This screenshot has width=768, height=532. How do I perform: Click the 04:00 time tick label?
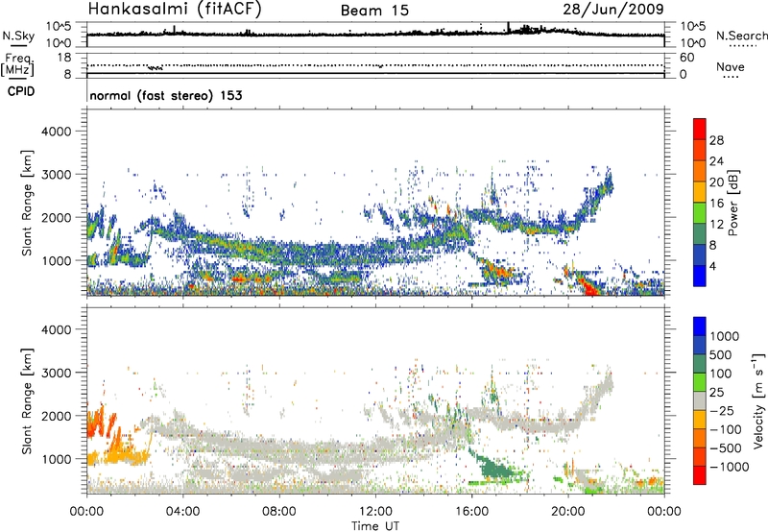pos(182,512)
